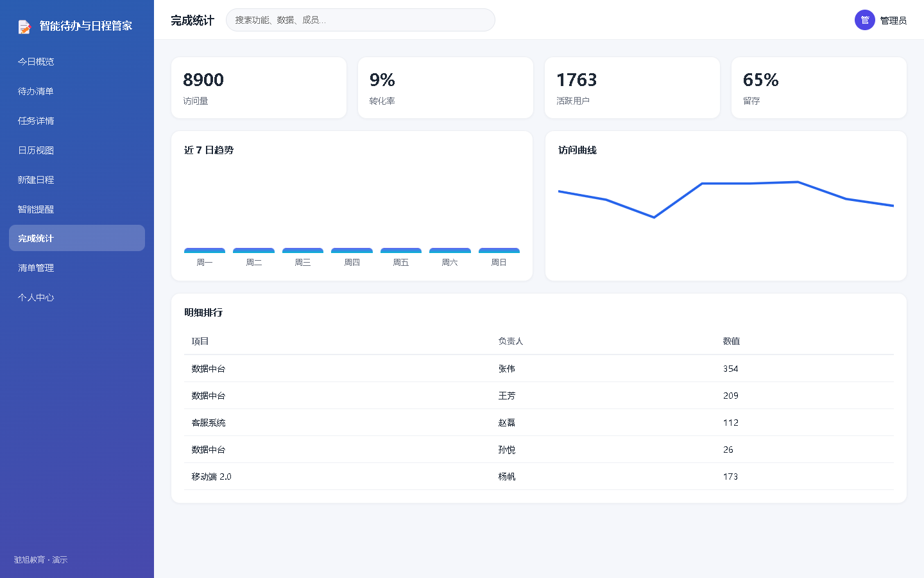924x578 pixels.
Task: Click the app logo notepad icon
Action: pos(24,26)
